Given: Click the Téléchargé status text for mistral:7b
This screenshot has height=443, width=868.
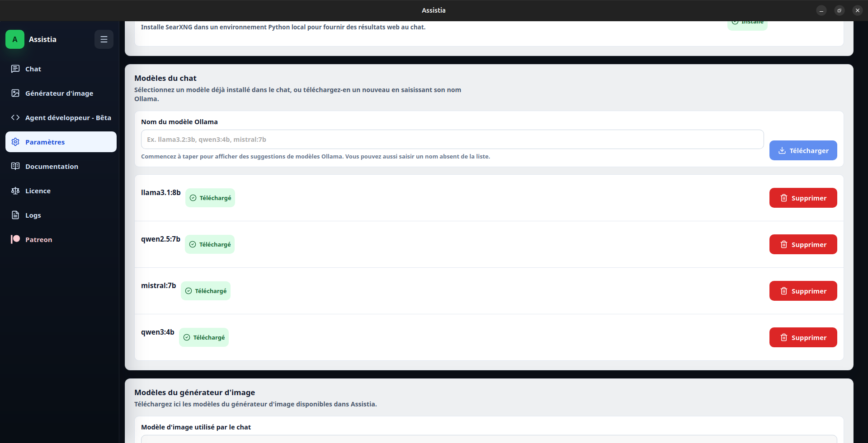Looking at the screenshot, I should coord(211,291).
